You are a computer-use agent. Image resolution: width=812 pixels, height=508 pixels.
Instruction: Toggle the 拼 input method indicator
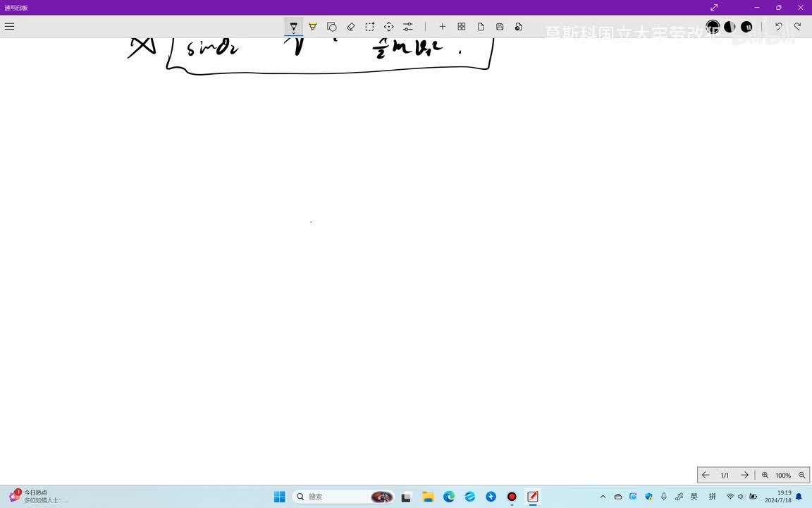coord(713,497)
